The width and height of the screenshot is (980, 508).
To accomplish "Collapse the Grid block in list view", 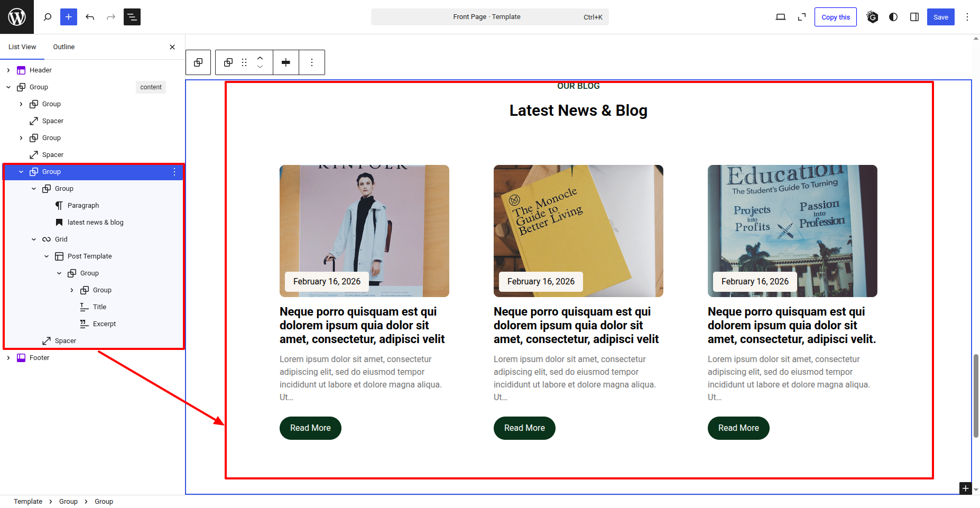I will (x=34, y=239).
